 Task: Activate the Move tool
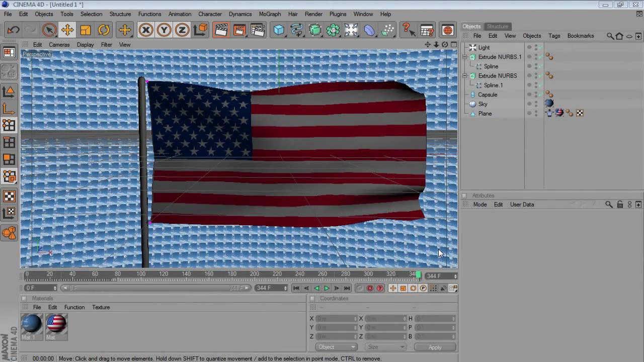(67, 30)
